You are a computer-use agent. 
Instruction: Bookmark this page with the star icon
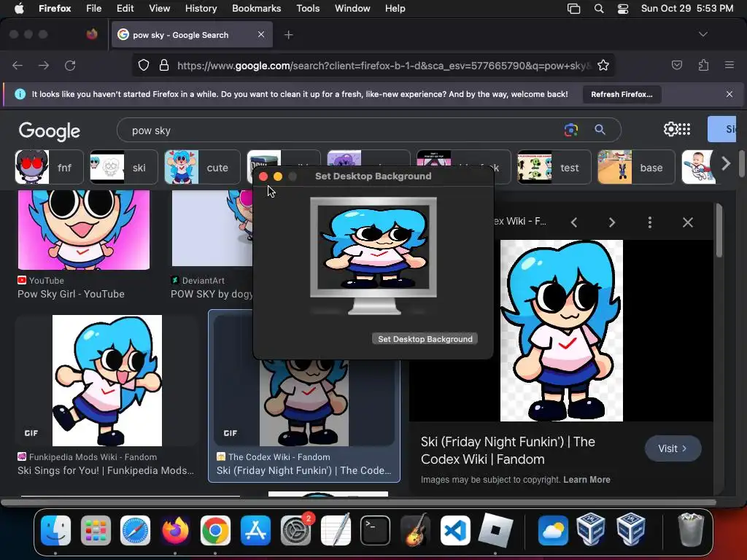(x=603, y=65)
